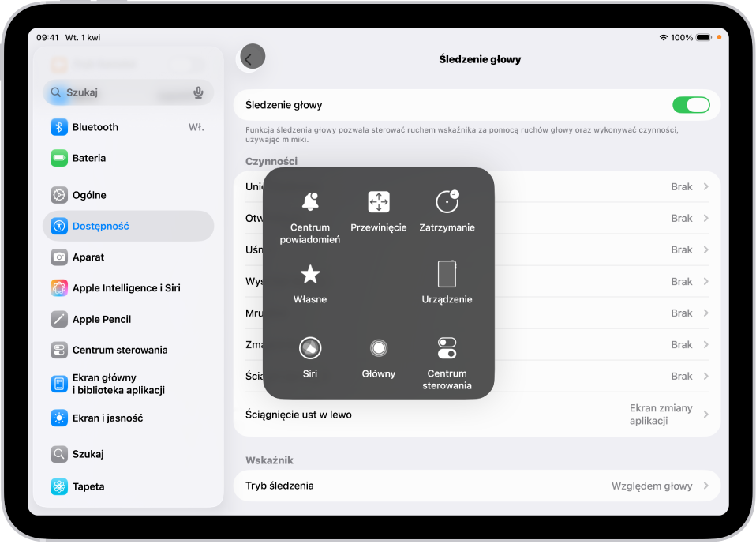Disable the Śledzenie głowy switch
This screenshot has width=756, height=544.
tap(691, 104)
